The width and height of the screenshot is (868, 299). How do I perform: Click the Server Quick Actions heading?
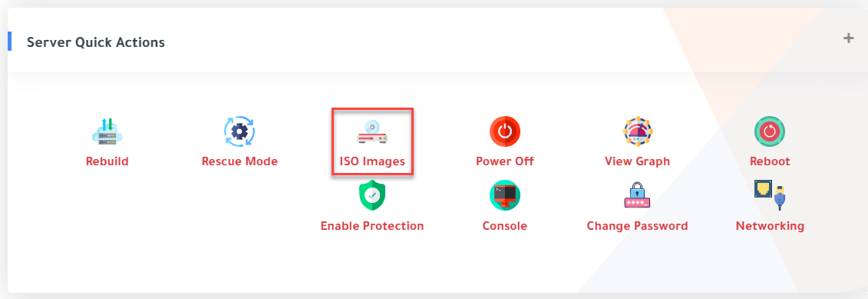click(x=96, y=42)
